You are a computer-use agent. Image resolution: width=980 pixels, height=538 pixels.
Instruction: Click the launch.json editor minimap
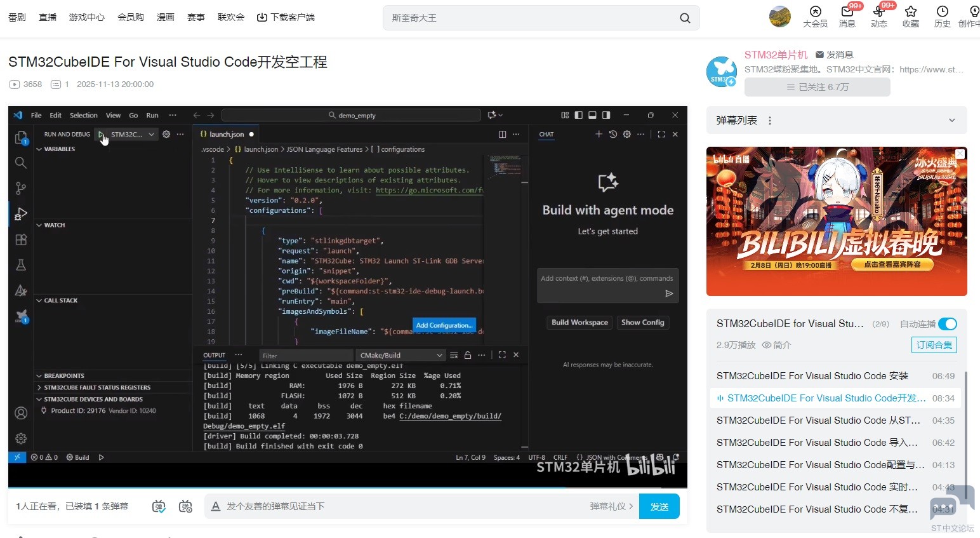click(x=505, y=168)
